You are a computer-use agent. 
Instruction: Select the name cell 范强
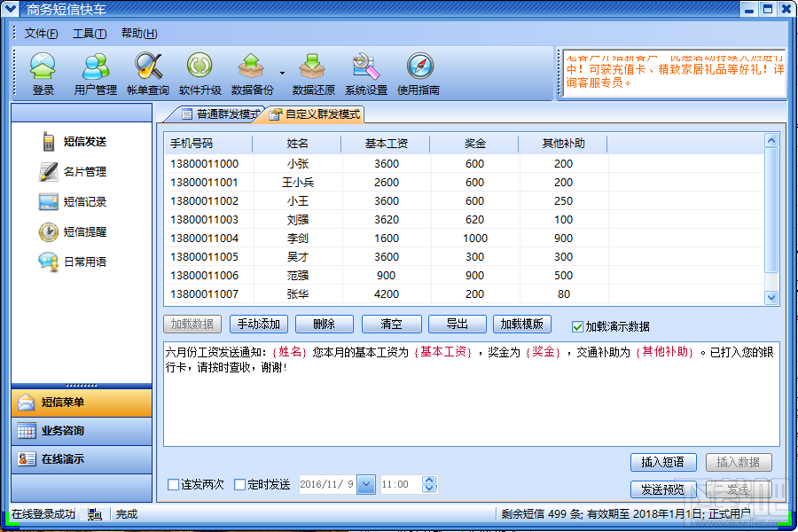tap(298, 276)
